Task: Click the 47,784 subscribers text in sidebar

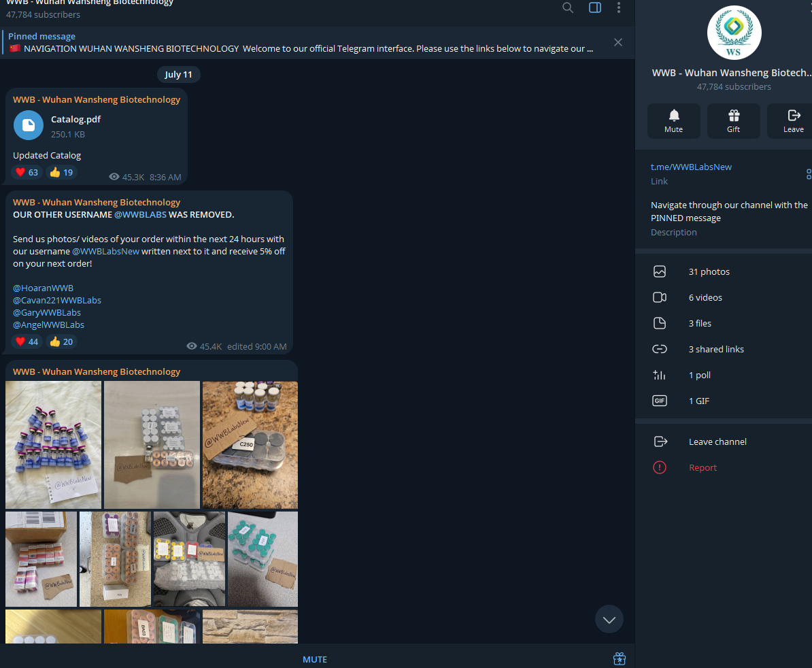Action: (x=734, y=87)
